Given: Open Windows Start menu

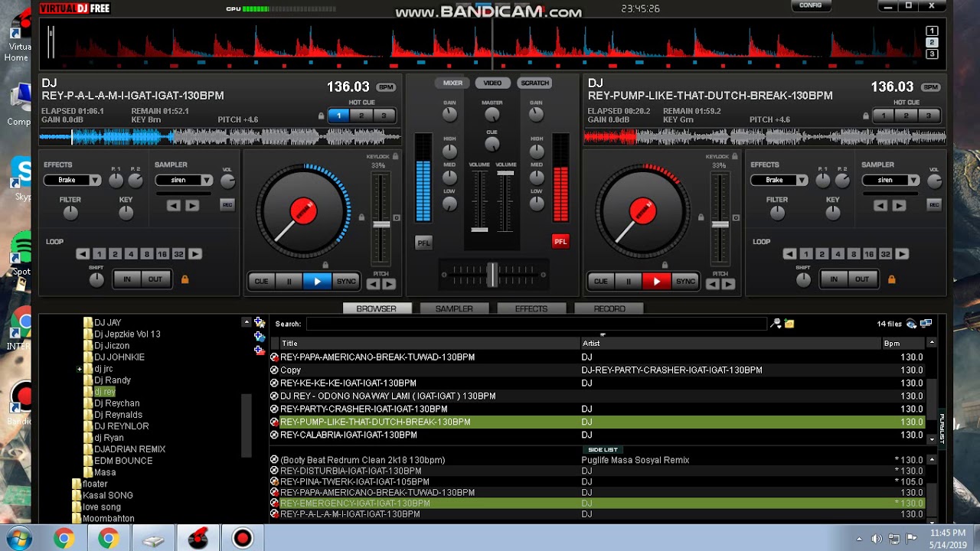Looking at the screenshot, I should click(18, 539).
